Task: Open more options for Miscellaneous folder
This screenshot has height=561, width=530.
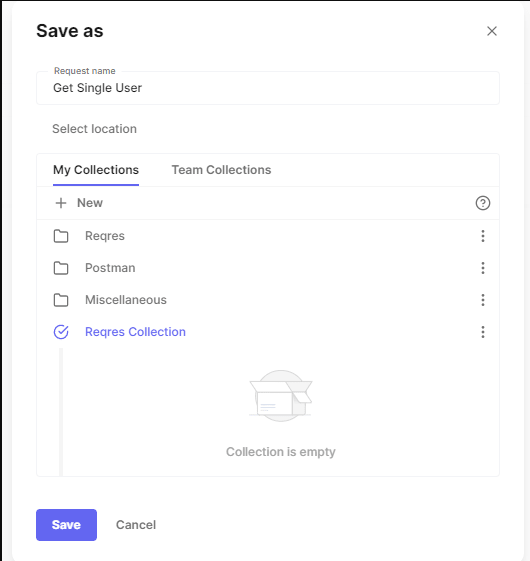Action: pyautogui.click(x=483, y=300)
